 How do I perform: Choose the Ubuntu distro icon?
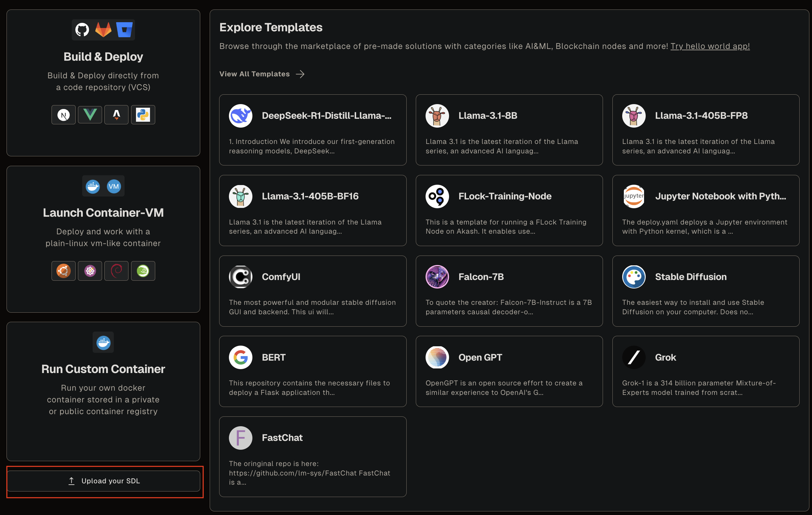(63, 271)
